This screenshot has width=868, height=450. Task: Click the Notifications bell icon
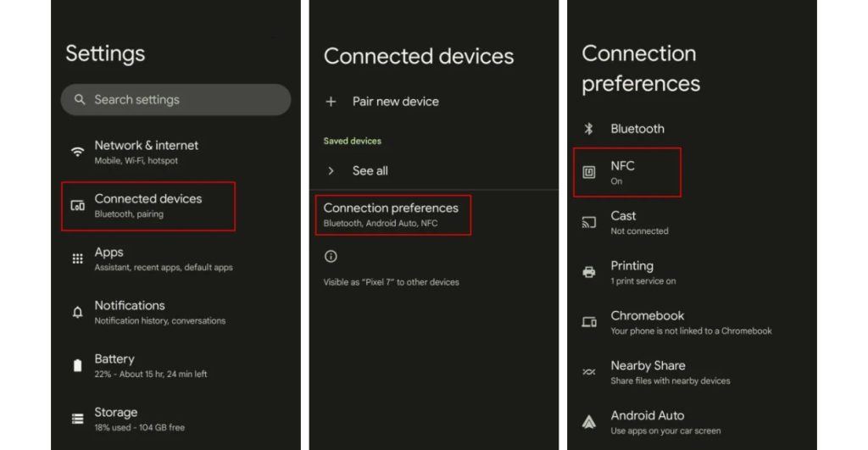coord(77,312)
